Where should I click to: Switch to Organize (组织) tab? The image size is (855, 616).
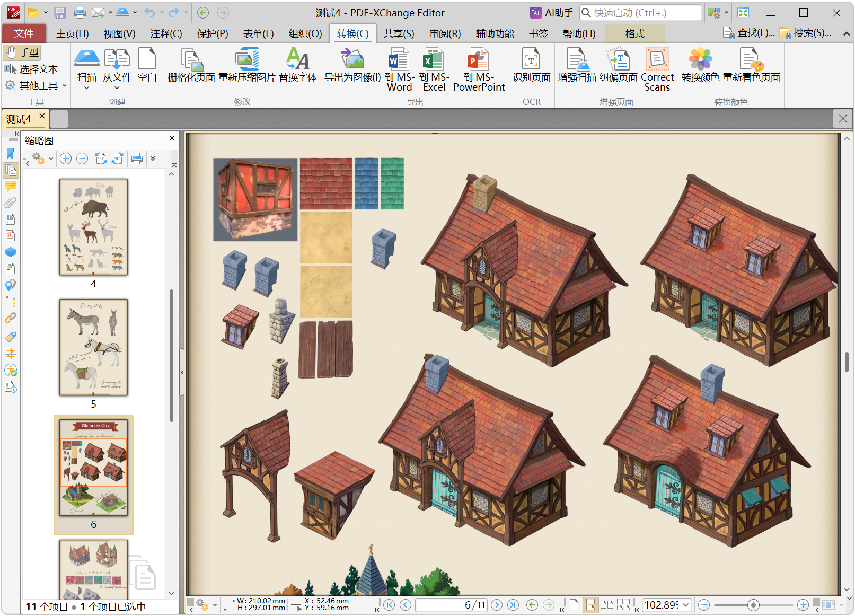[x=305, y=33]
